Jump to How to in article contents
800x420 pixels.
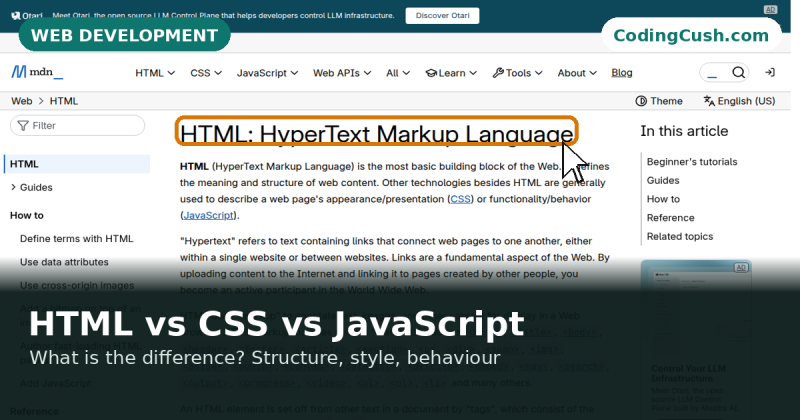click(x=663, y=199)
